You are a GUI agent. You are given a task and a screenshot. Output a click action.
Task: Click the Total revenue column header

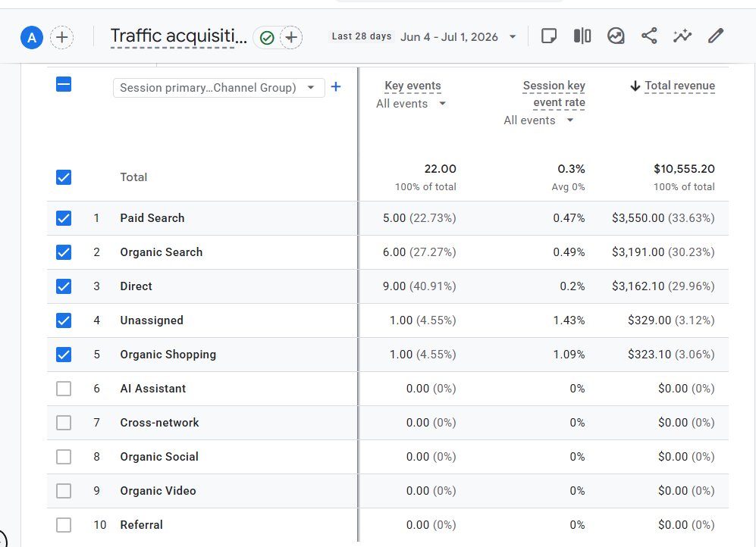(x=680, y=86)
